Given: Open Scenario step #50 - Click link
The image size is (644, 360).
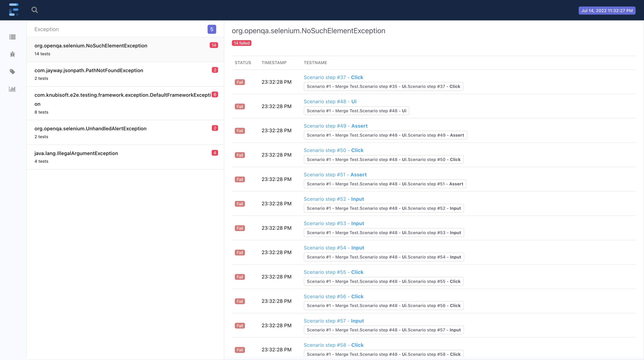Looking at the screenshot, I should [333, 150].
